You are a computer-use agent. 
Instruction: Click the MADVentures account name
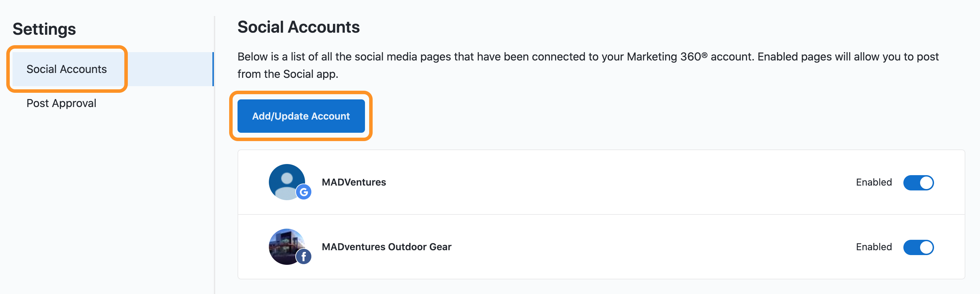(354, 182)
